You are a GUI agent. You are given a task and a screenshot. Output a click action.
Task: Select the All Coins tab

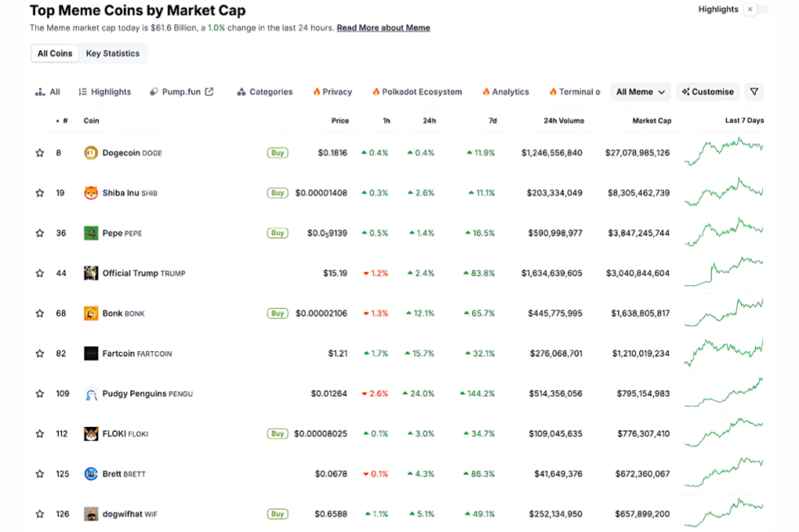tap(54, 53)
